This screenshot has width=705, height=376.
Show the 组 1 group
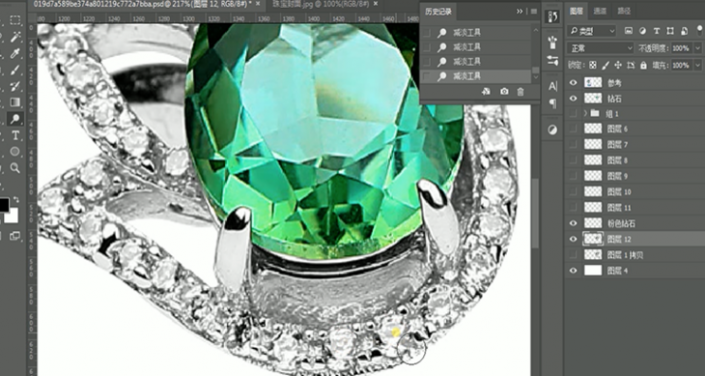click(x=573, y=113)
